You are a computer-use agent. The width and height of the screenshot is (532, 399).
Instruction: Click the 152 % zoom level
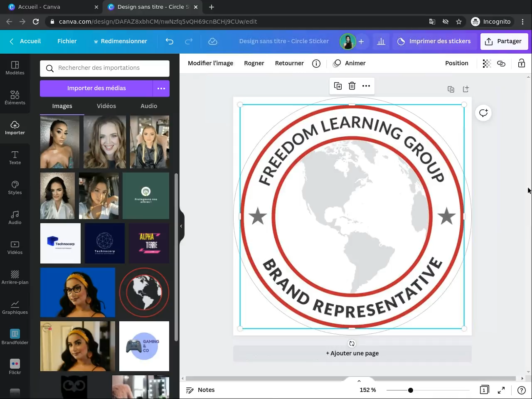click(x=368, y=390)
